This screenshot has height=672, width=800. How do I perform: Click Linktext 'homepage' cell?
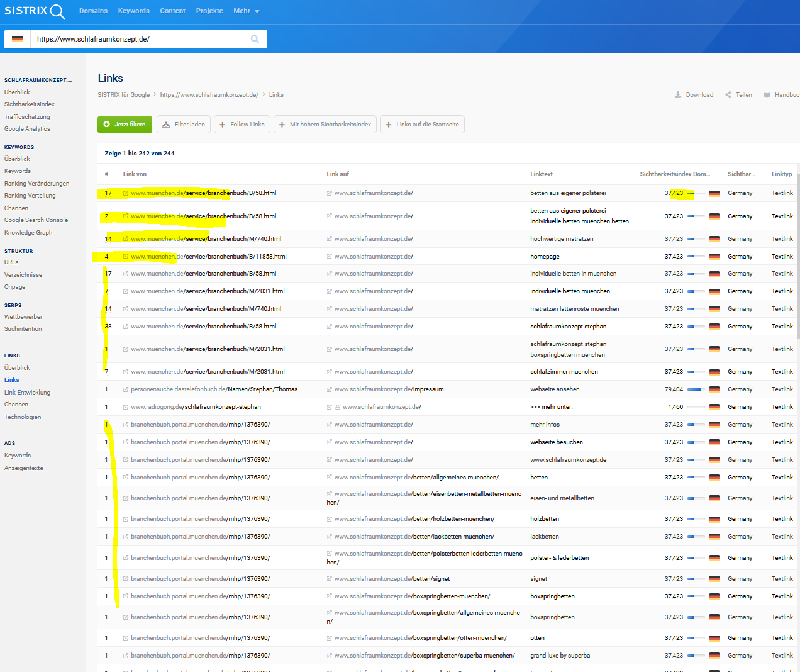(x=545, y=257)
